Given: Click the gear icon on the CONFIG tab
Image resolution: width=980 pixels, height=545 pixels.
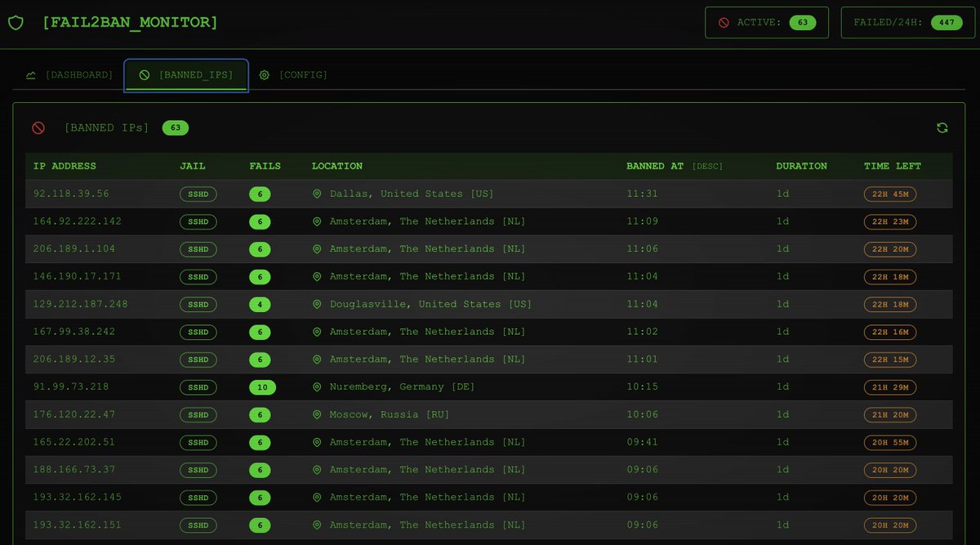Looking at the screenshot, I should 265,75.
